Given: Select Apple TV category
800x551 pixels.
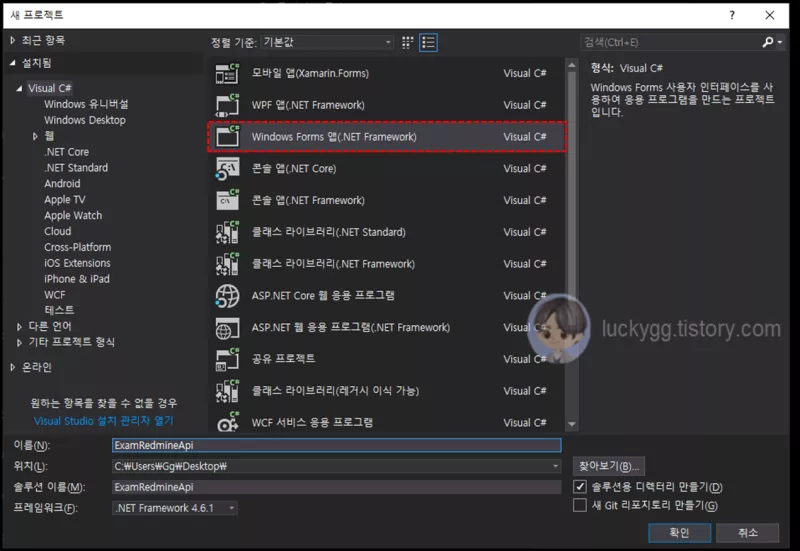Looking at the screenshot, I should (x=65, y=199).
